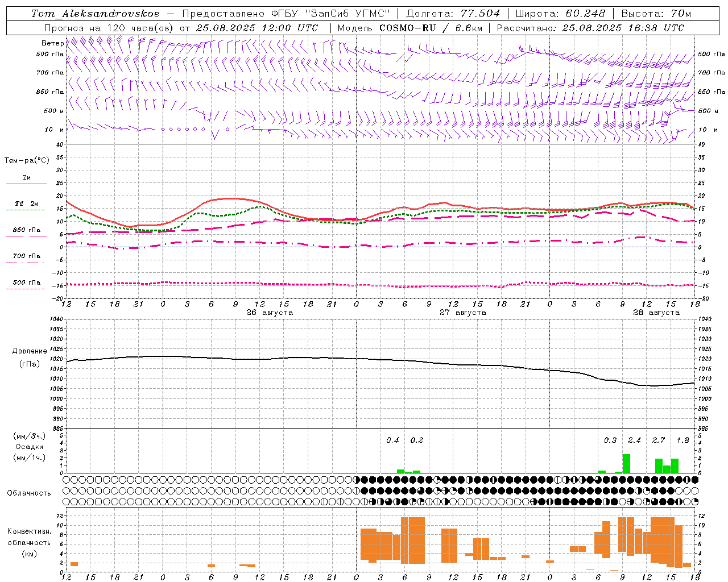Click the (мм/3ч.) precipitation unit label
Image resolution: width=728 pixels, height=582 pixels.
(30, 436)
